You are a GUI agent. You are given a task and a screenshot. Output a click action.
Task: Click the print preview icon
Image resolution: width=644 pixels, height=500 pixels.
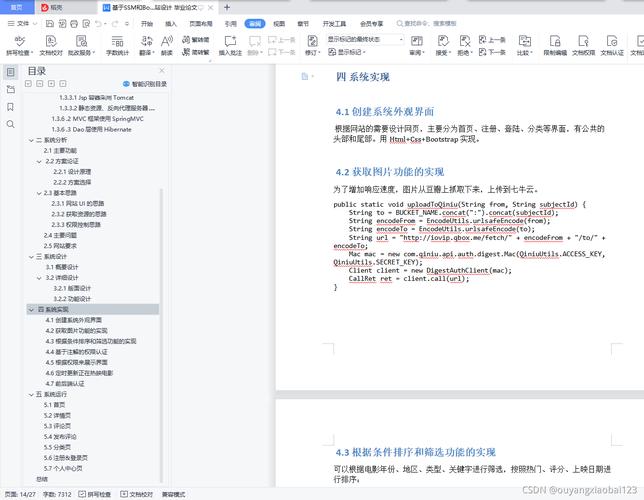(x=86, y=24)
